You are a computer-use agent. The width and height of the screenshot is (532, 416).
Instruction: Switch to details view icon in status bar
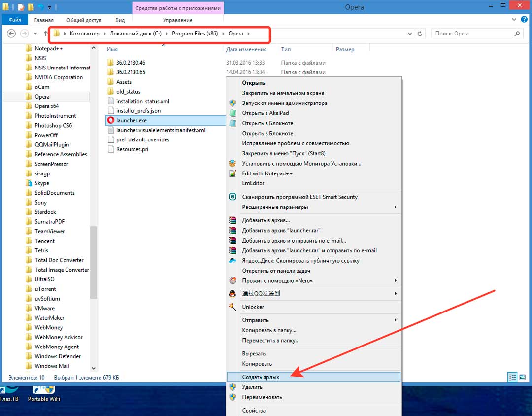[512, 377]
